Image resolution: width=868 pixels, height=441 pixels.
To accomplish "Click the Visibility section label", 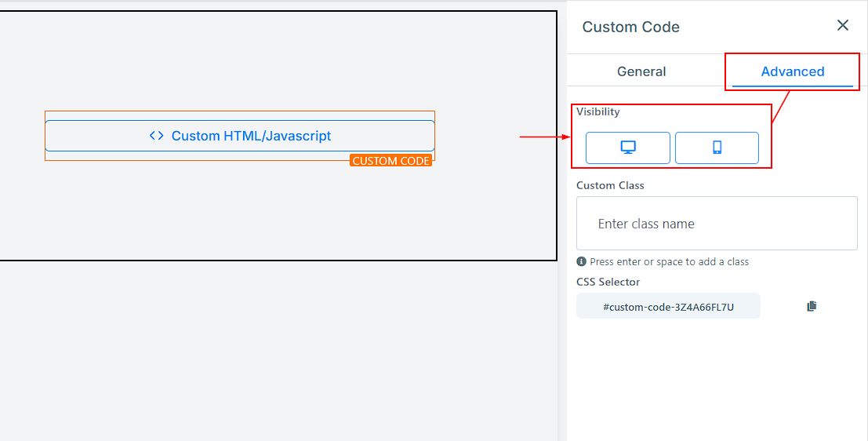I will [x=597, y=112].
